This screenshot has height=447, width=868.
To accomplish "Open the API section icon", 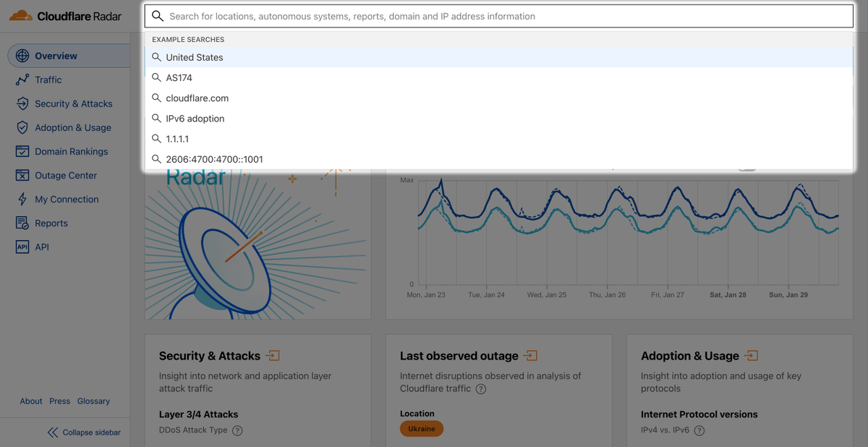I will tap(22, 247).
